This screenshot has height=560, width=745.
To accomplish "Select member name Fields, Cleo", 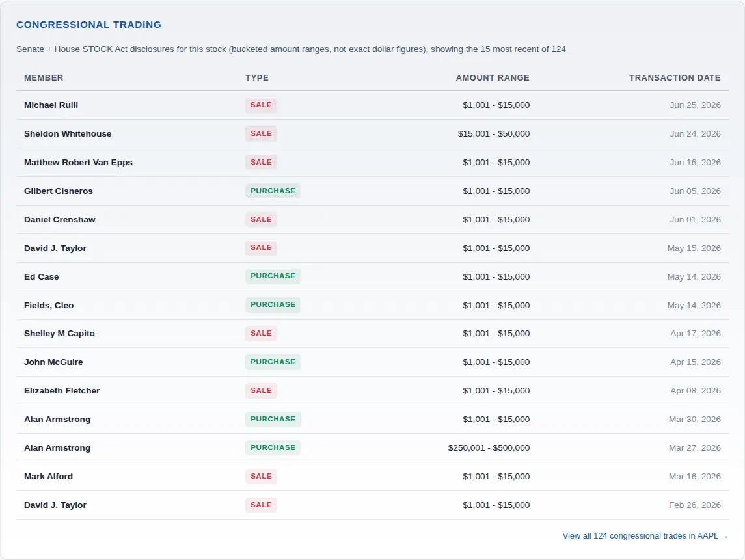I will click(49, 306).
